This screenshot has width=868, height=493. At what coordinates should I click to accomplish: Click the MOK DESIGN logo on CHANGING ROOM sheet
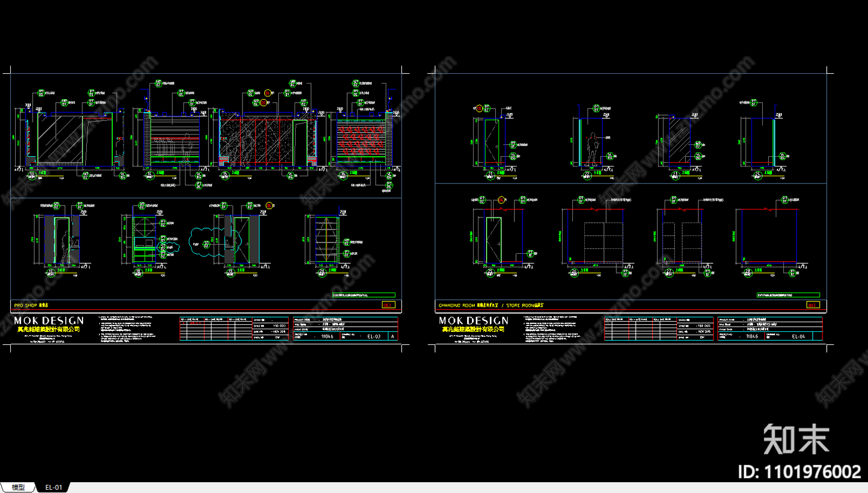474,321
